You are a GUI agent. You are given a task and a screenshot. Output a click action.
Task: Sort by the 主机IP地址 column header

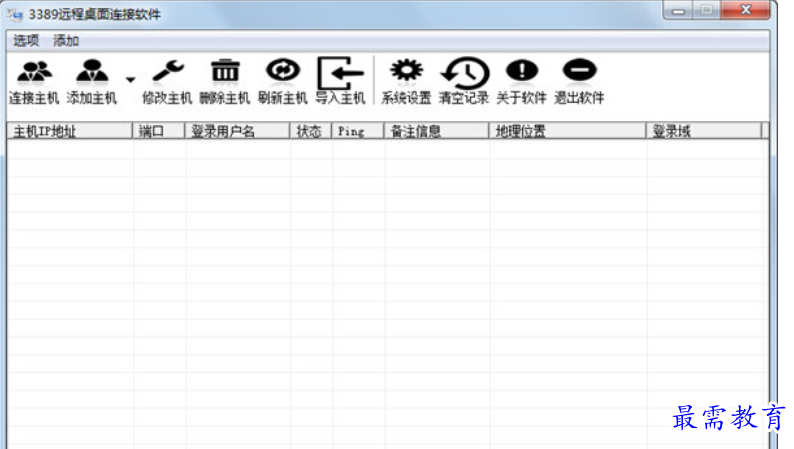pos(70,132)
